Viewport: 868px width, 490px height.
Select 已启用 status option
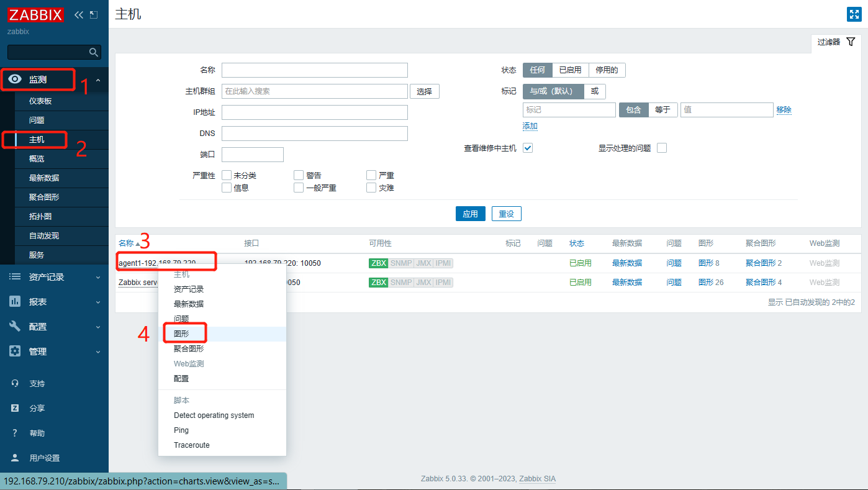click(570, 70)
